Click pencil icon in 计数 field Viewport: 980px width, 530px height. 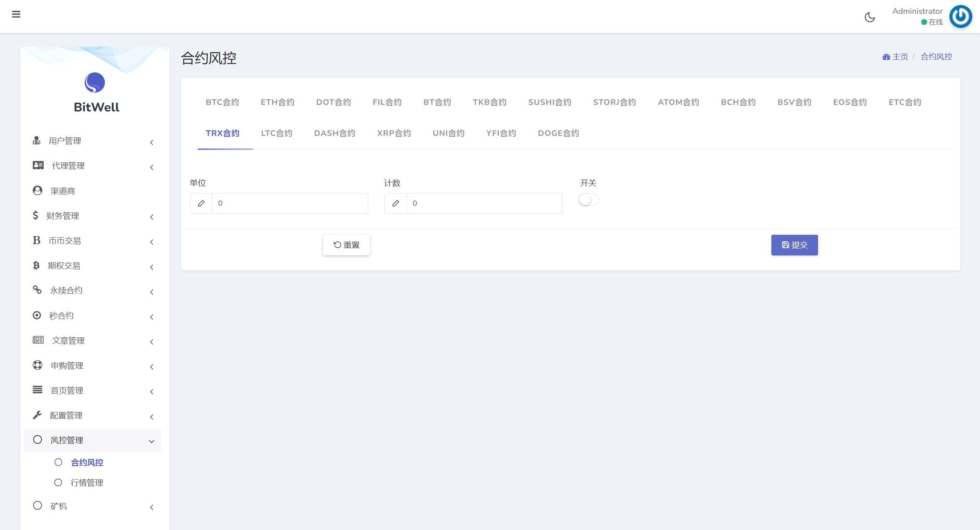(x=396, y=203)
